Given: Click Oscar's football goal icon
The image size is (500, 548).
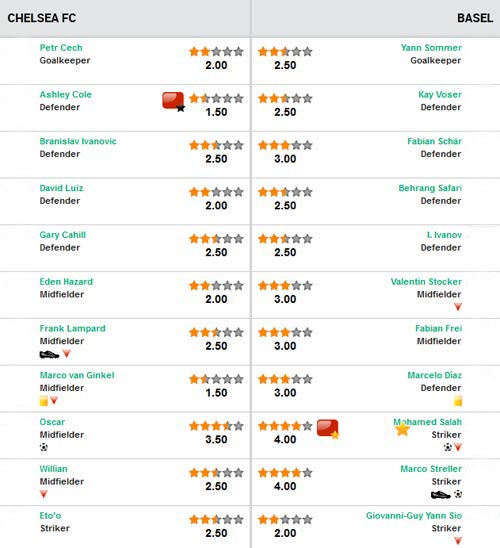Looking at the screenshot, I should [x=44, y=447].
